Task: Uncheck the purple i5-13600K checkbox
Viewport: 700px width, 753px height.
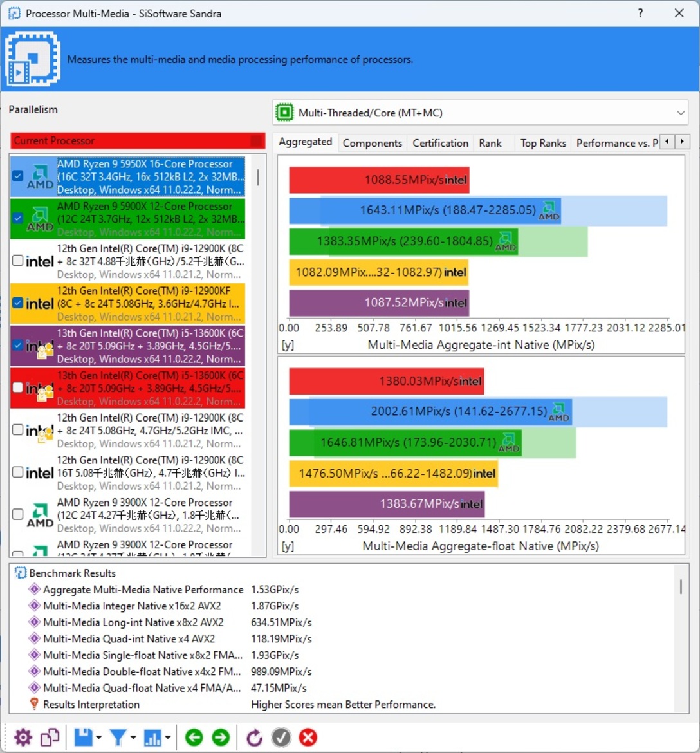Action: (x=18, y=345)
